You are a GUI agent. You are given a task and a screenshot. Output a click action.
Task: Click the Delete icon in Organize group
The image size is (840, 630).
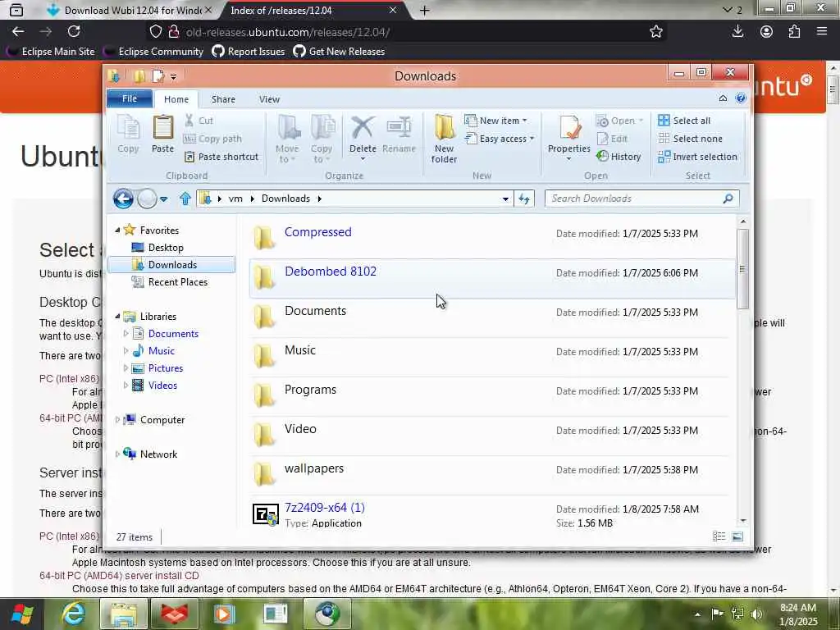(x=363, y=137)
